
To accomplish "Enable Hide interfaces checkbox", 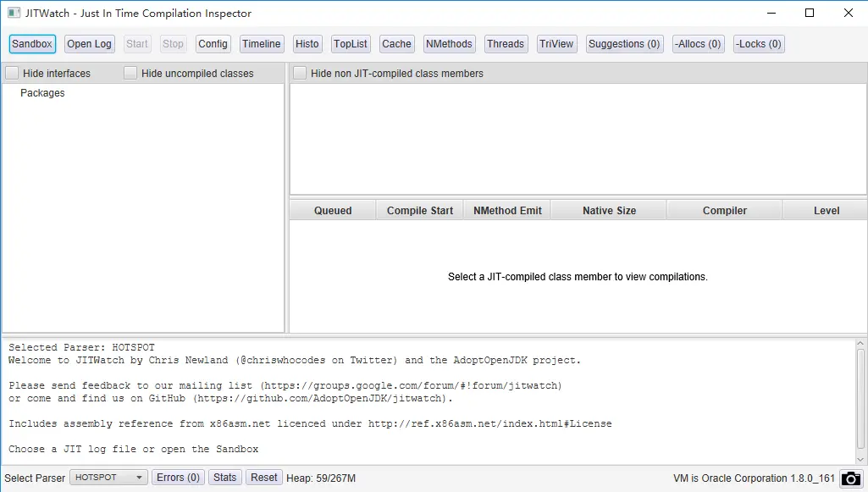I will coord(12,73).
